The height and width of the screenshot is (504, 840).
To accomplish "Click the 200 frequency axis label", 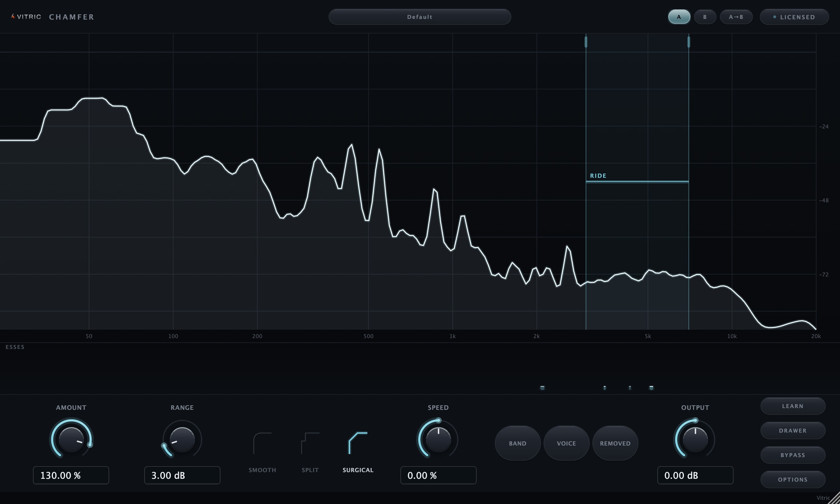I will click(x=257, y=336).
